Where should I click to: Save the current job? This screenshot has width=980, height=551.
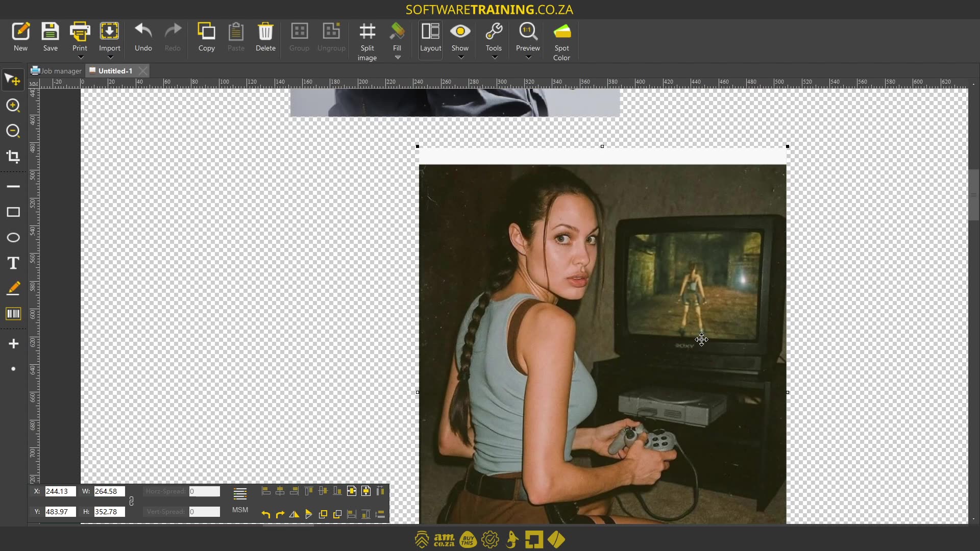click(x=50, y=37)
